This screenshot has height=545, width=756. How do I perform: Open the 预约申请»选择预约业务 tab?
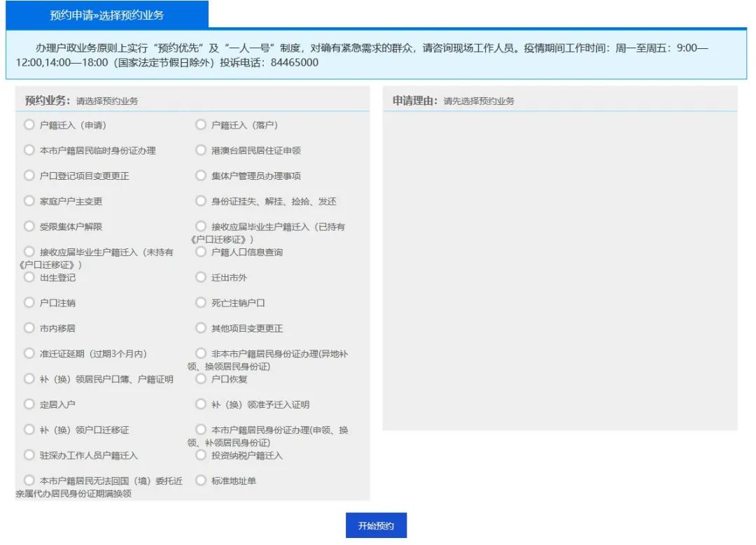pyautogui.click(x=107, y=15)
